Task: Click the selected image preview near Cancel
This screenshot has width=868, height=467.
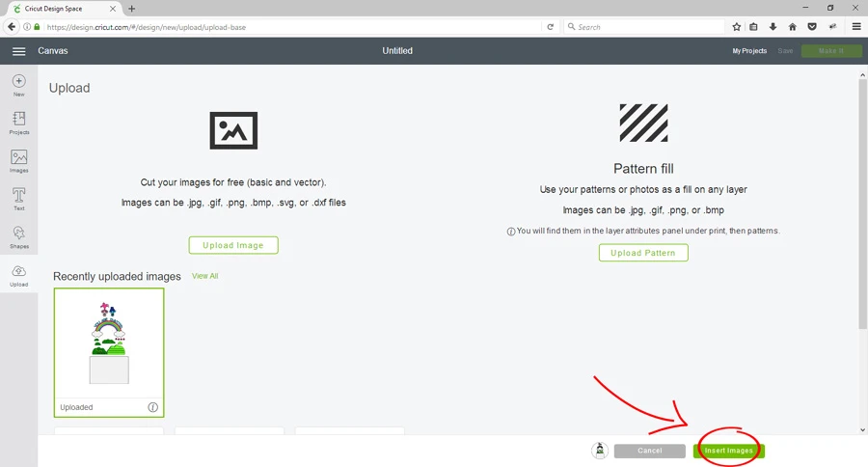Action: click(x=600, y=451)
